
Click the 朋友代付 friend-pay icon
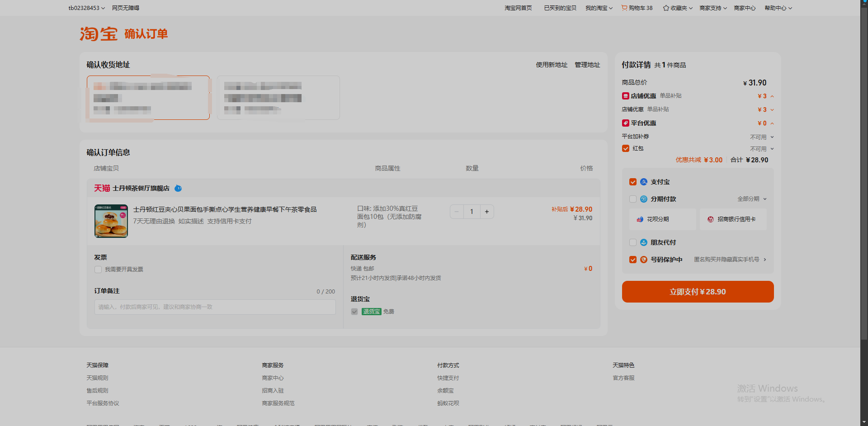click(x=644, y=242)
